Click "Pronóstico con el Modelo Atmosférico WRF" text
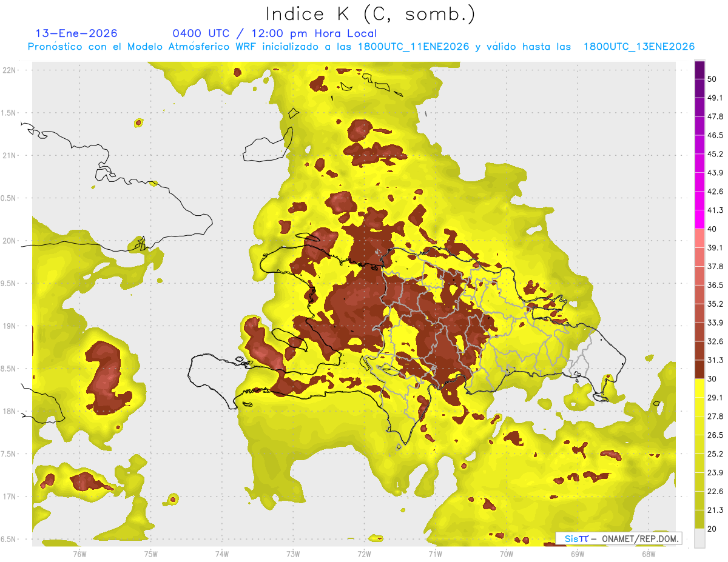The width and height of the screenshot is (728, 562). coord(142,47)
